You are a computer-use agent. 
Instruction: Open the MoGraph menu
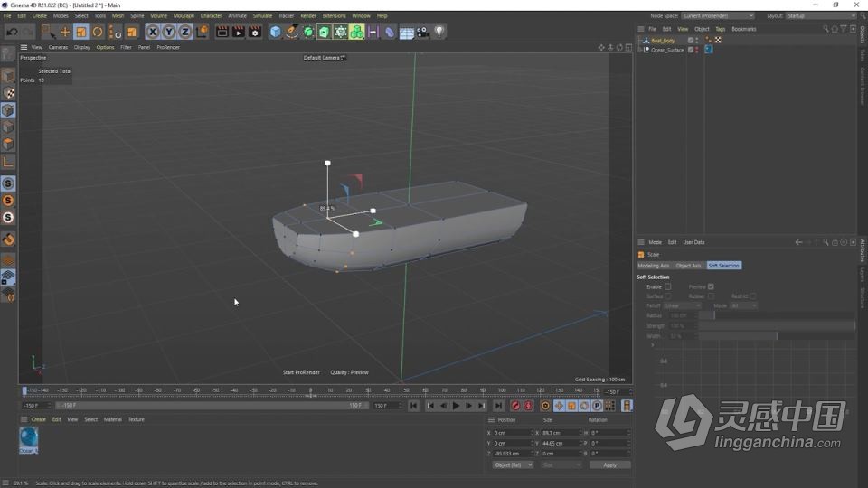pyautogui.click(x=184, y=16)
